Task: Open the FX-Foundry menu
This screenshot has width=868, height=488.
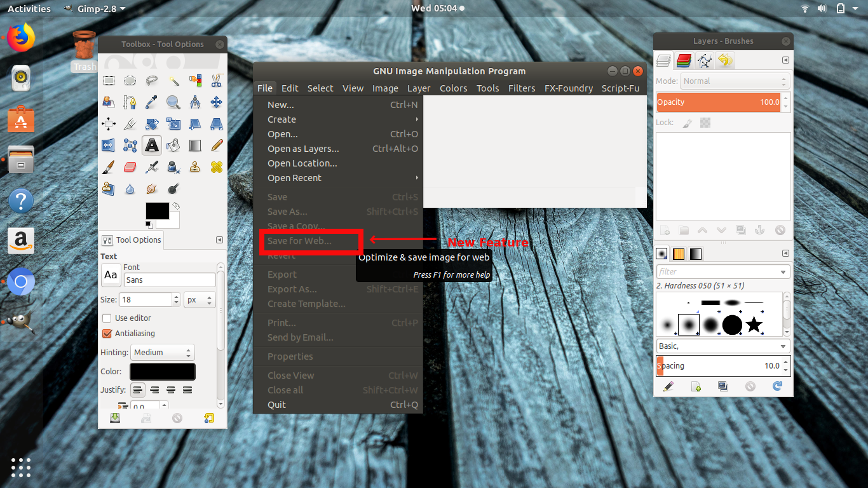Action: point(569,88)
